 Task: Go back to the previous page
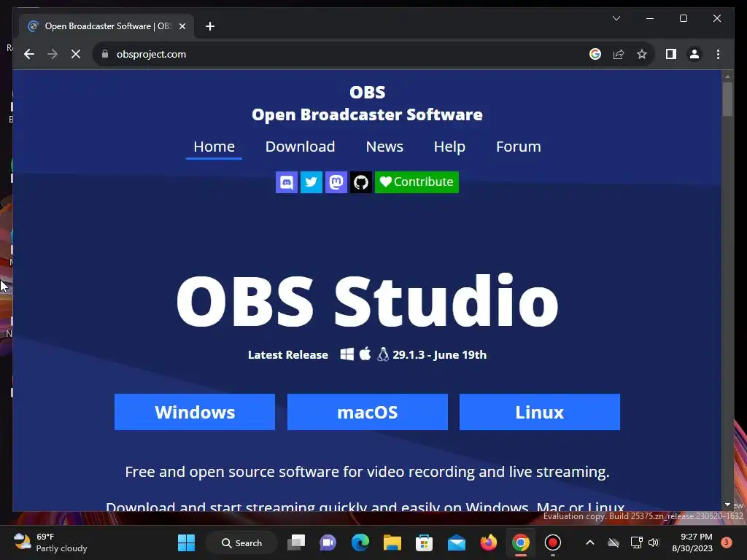29,54
